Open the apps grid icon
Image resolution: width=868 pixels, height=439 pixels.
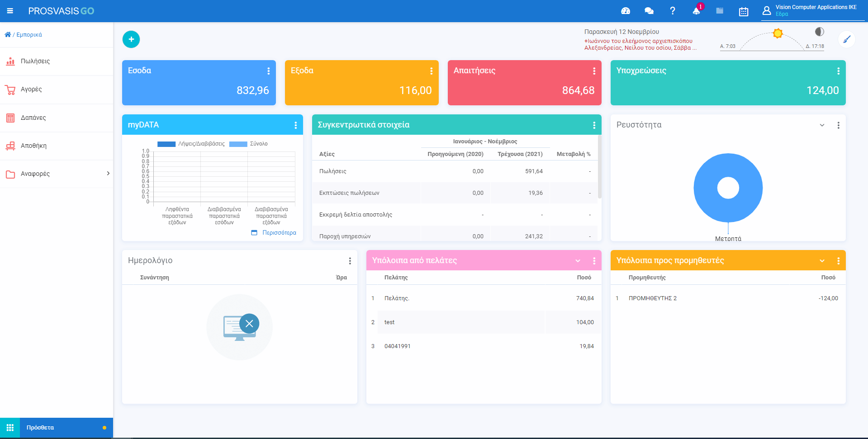point(10,428)
